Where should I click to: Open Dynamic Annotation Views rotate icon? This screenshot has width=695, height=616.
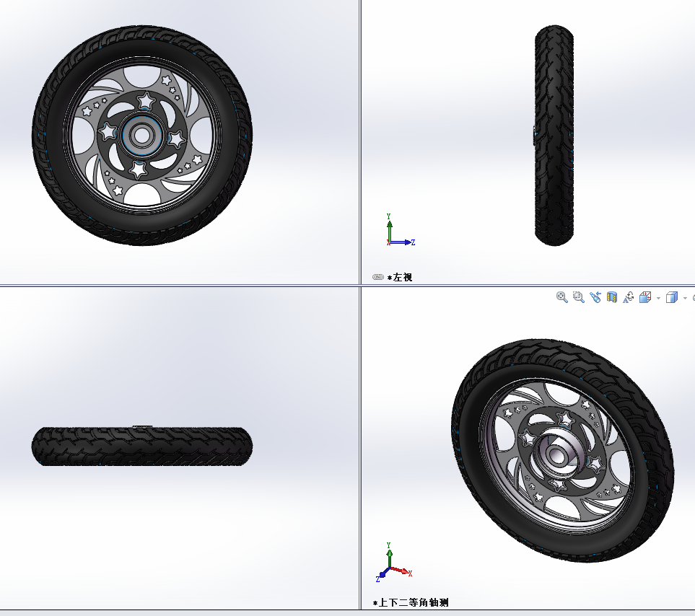pyautogui.click(x=629, y=297)
